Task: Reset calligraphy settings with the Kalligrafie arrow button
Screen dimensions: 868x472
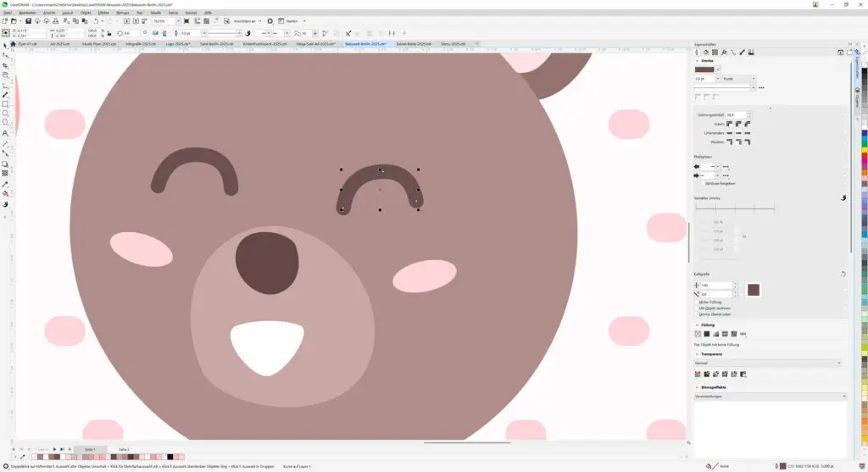Action: point(843,274)
